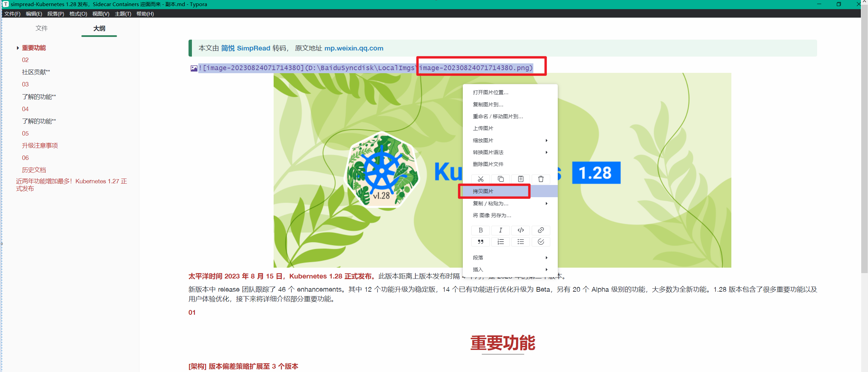This screenshot has width=868, height=372.
Task: Jump to 历史文档 in outline
Action: tap(34, 170)
